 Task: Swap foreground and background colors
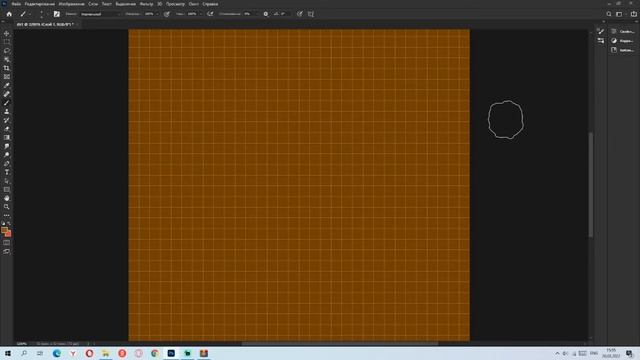click(x=9, y=224)
